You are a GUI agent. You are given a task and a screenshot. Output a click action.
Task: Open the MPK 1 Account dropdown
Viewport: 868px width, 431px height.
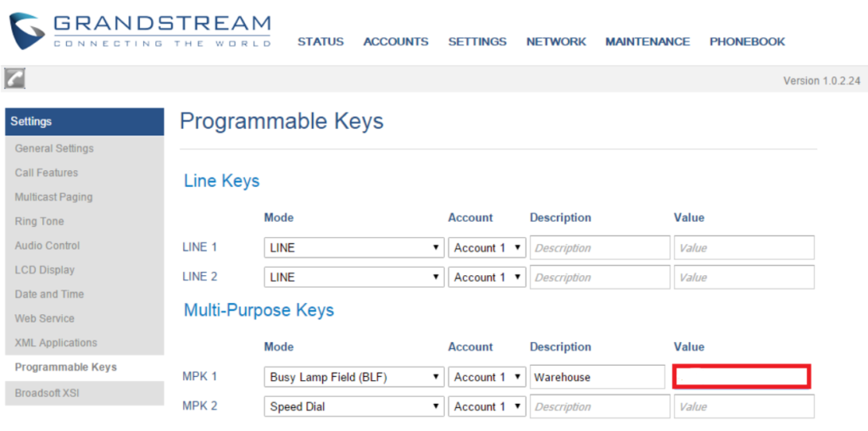487,378
